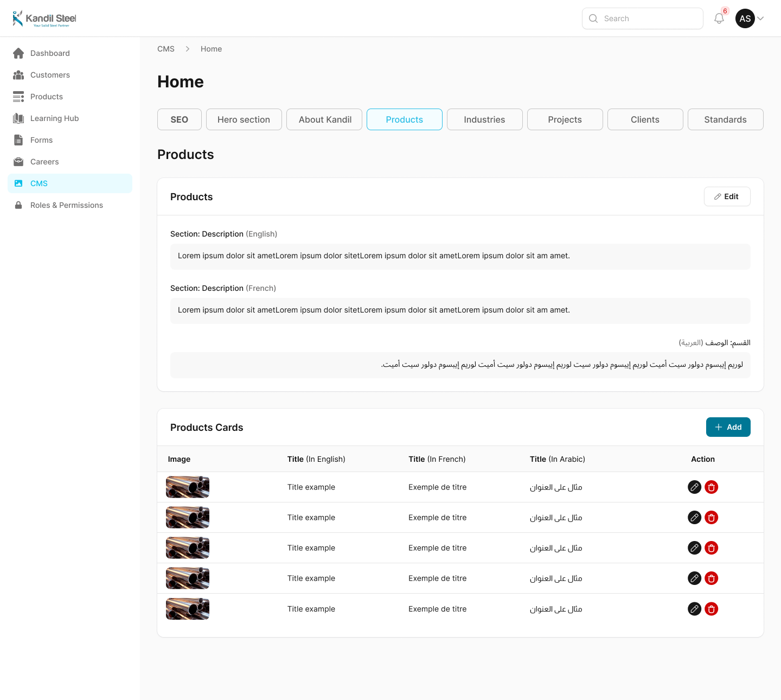781x700 pixels.
Task: Click the Careers briefcase icon
Action: click(x=18, y=162)
